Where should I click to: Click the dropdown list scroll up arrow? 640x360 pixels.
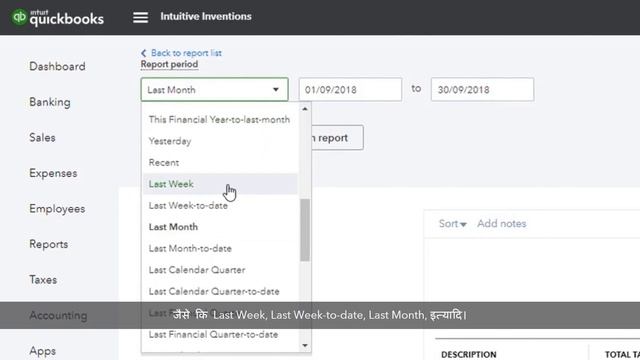(x=304, y=109)
